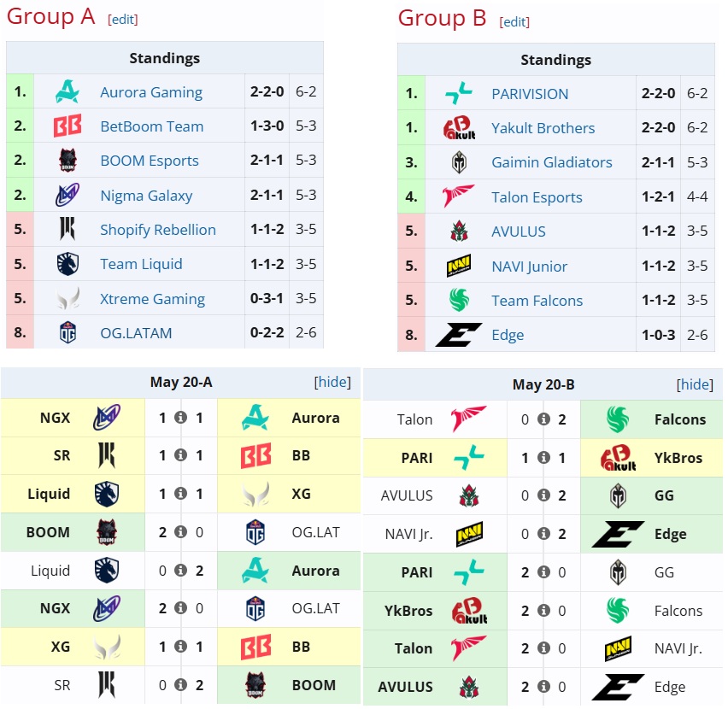Click the Edge logo in Group B standings
728x709 pixels.
coord(459,335)
